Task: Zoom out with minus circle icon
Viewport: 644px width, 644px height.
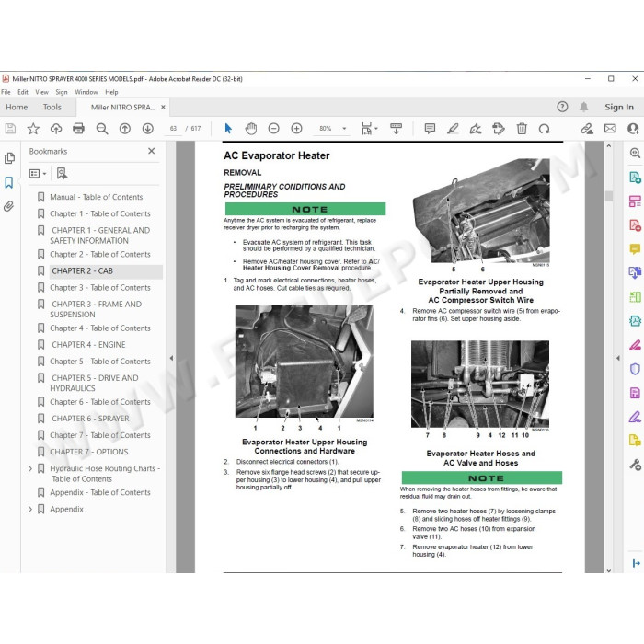Action: pyautogui.click(x=273, y=129)
